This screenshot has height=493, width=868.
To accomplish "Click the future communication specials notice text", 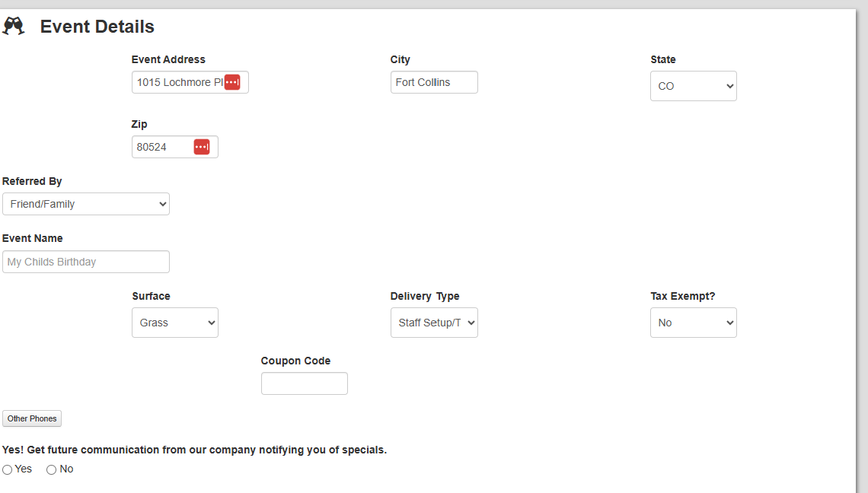I will pos(194,450).
